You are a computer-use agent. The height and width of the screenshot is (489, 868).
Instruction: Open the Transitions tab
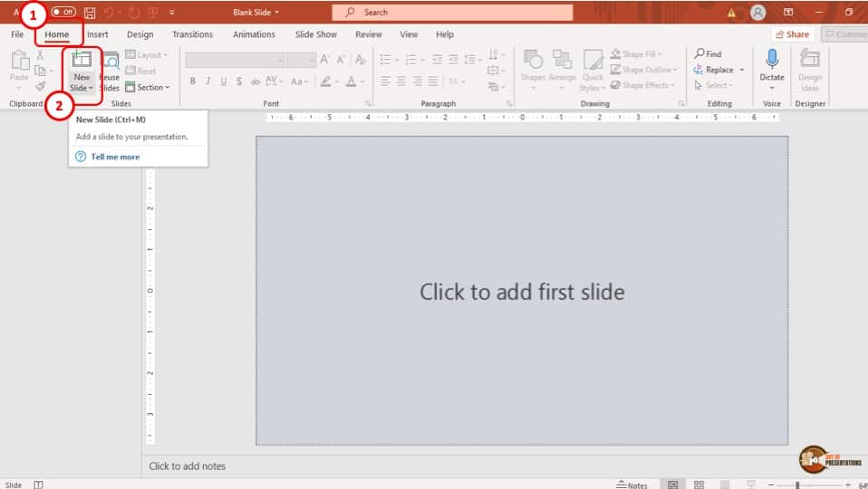tap(192, 34)
